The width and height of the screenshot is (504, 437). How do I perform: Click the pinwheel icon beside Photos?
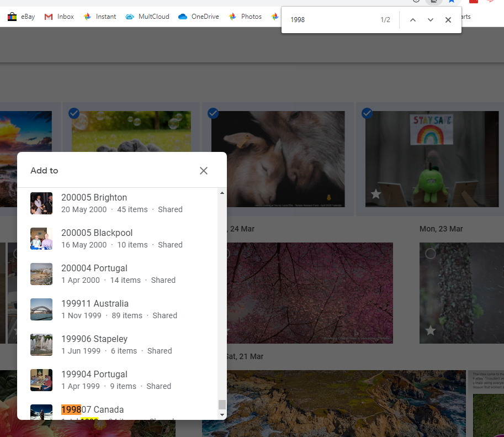[x=232, y=17]
